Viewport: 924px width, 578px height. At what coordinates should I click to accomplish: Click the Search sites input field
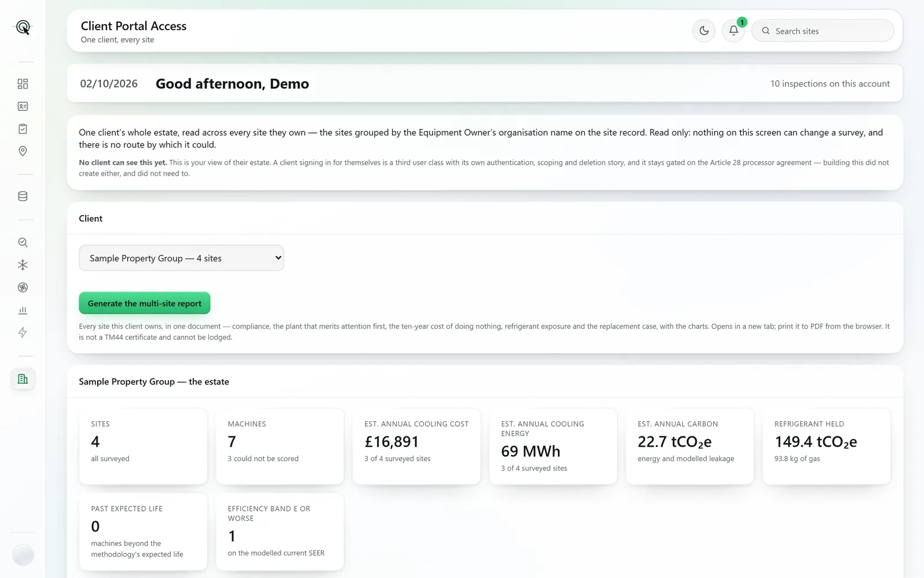pos(822,31)
